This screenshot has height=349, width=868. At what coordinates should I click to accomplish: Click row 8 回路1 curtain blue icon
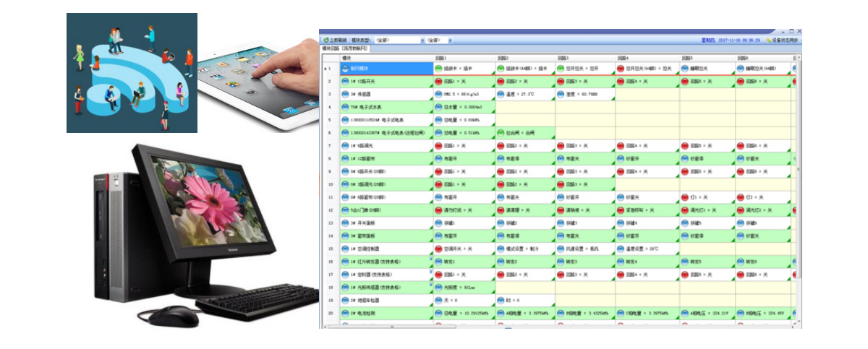coord(438,158)
